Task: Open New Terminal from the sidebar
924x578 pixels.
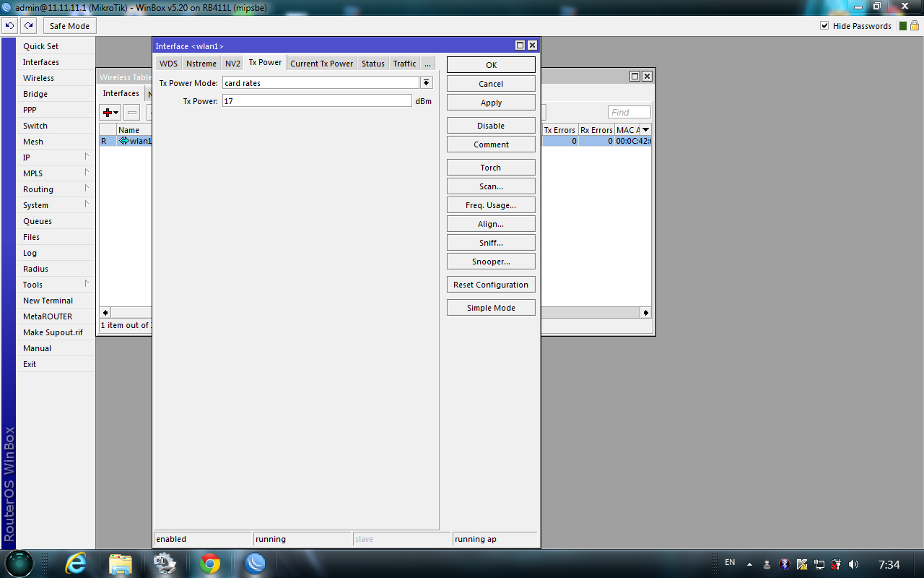Action: 56,301
